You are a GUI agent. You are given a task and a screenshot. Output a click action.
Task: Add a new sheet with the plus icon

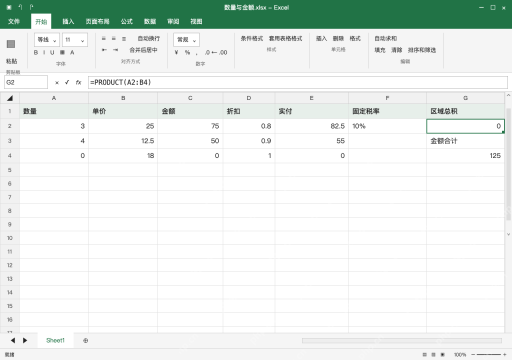coord(86,340)
